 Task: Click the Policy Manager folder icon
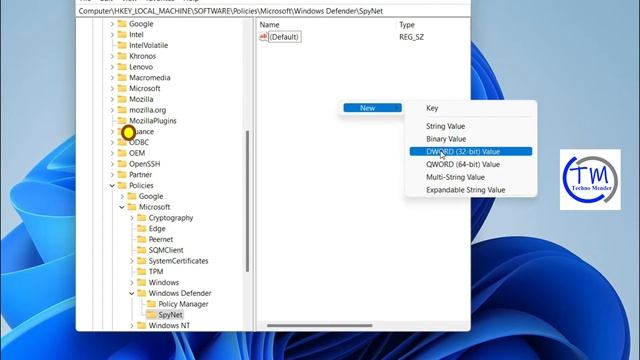coord(151,304)
